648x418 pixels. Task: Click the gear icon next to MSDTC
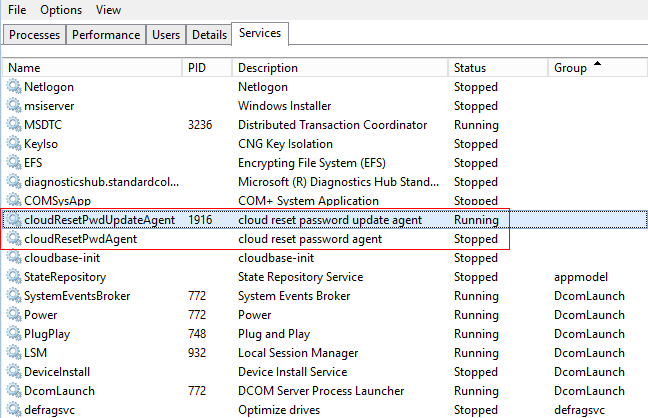click(14, 125)
